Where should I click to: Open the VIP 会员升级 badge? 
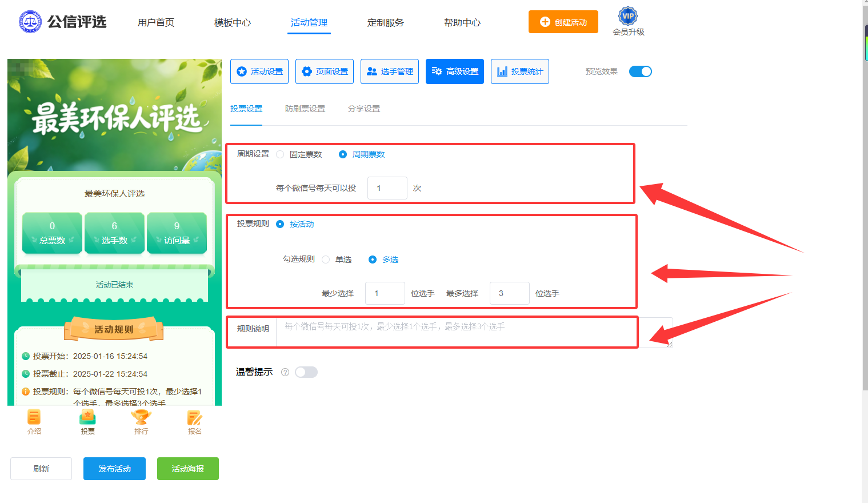[x=628, y=22]
